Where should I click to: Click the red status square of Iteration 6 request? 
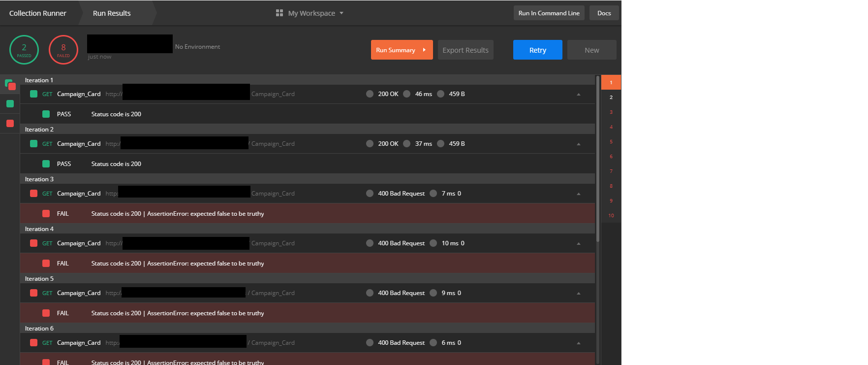click(33, 342)
